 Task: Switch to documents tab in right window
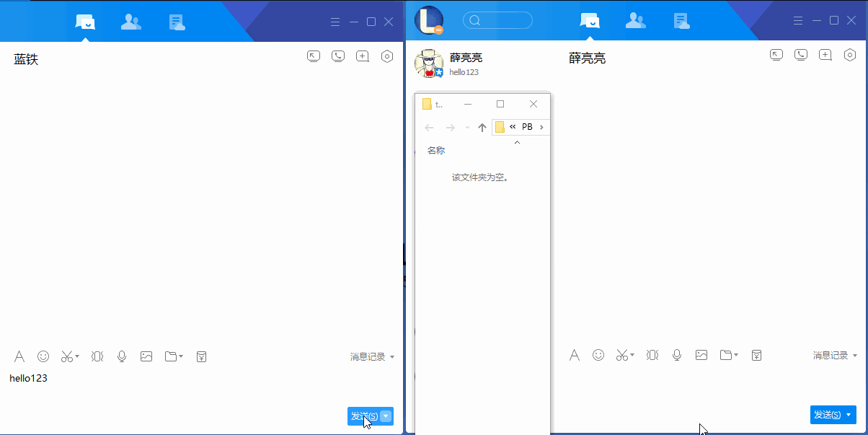point(681,20)
